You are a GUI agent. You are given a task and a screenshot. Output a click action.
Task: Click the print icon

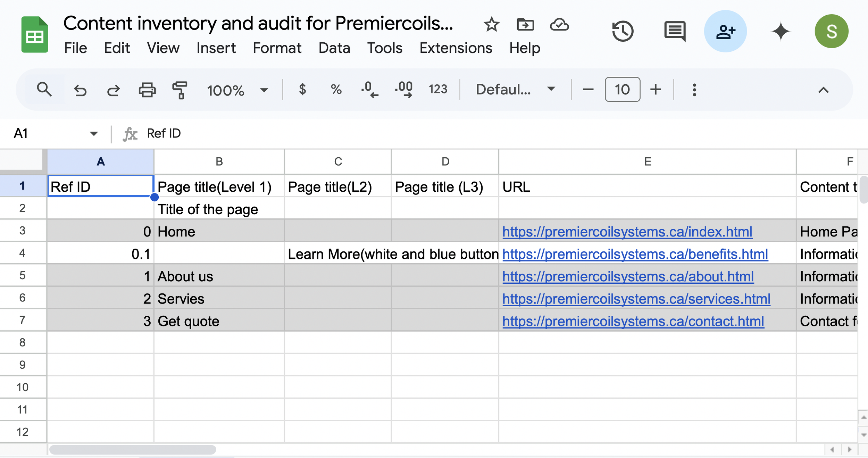[x=147, y=90]
